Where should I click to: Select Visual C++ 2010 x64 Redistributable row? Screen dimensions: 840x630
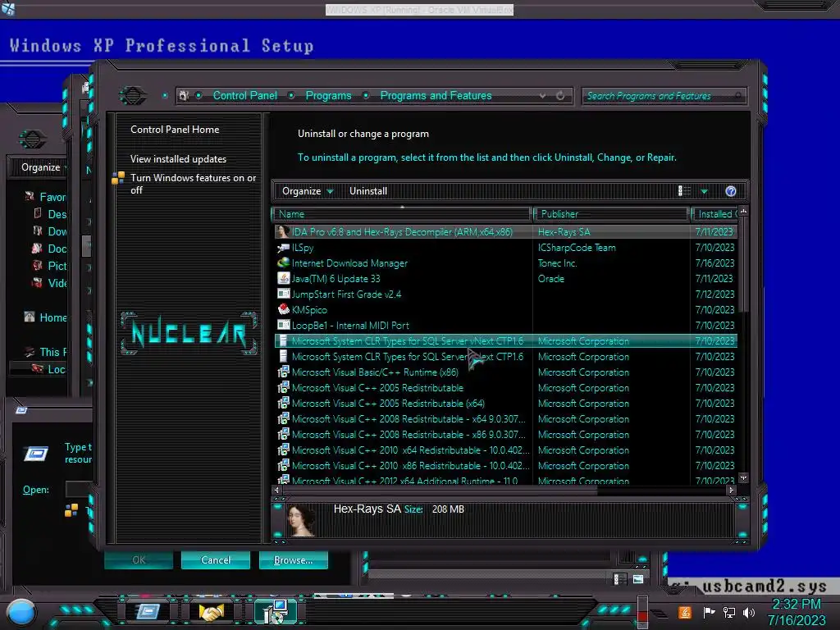pyautogui.click(x=505, y=450)
